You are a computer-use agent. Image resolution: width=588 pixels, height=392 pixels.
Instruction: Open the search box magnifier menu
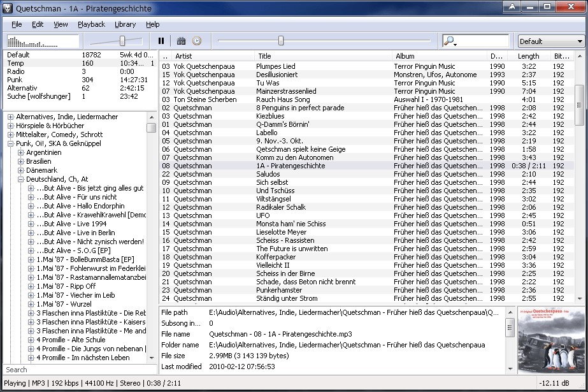[x=450, y=40]
